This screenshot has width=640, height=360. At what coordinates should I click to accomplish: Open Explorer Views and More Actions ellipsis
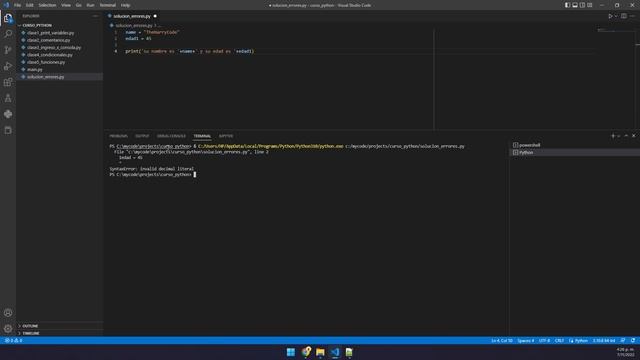click(96, 16)
